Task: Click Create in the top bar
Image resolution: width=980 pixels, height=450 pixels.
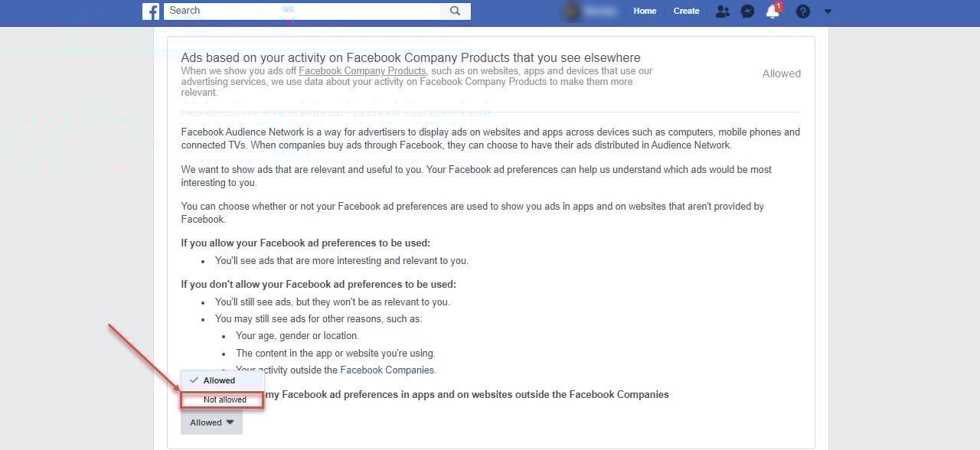Action: point(686,11)
